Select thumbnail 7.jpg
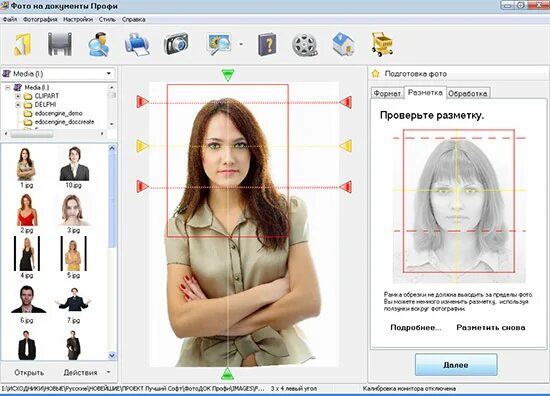The image size is (550, 396). (x=73, y=299)
